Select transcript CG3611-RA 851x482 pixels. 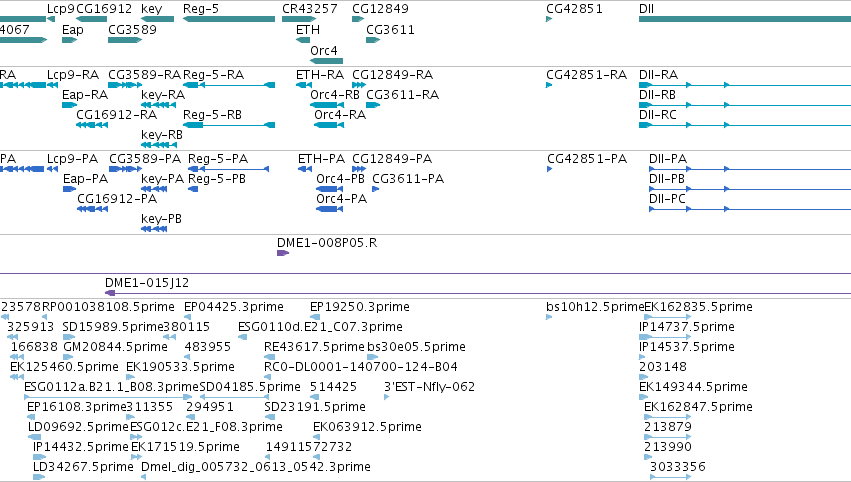pyautogui.click(x=403, y=95)
